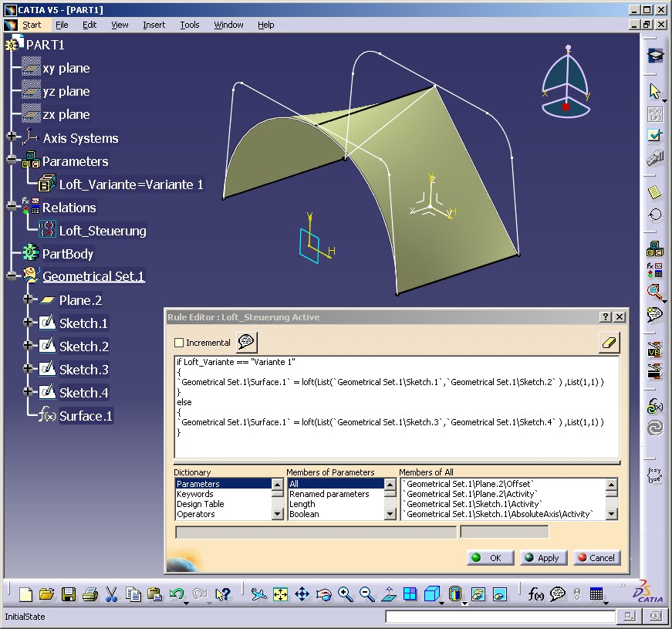Zoom in with the plus magnifier icon
The width and height of the screenshot is (672, 629).
point(346,594)
